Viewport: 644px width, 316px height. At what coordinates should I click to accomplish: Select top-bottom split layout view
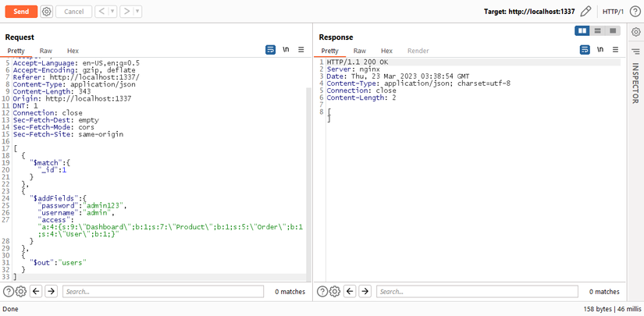point(598,30)
